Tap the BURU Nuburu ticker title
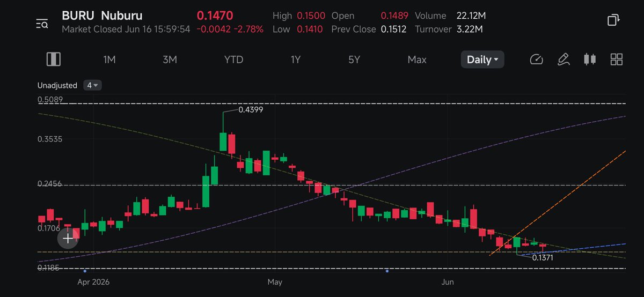 [102, 16]
